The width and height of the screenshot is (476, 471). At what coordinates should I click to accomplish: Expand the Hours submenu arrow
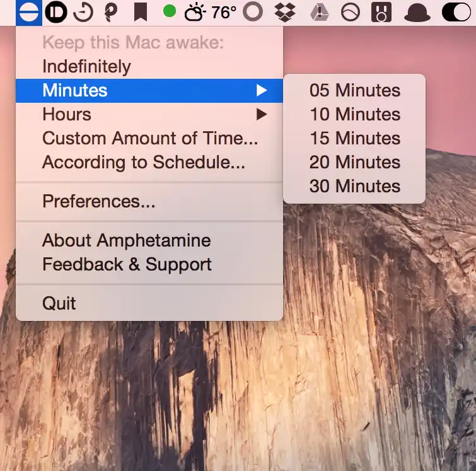tap(262, 115)
